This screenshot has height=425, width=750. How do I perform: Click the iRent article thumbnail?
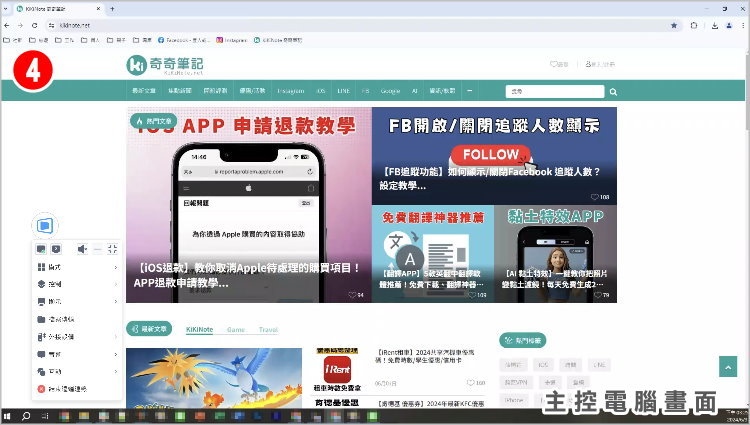pyautogui.click(x=338, y=370)
